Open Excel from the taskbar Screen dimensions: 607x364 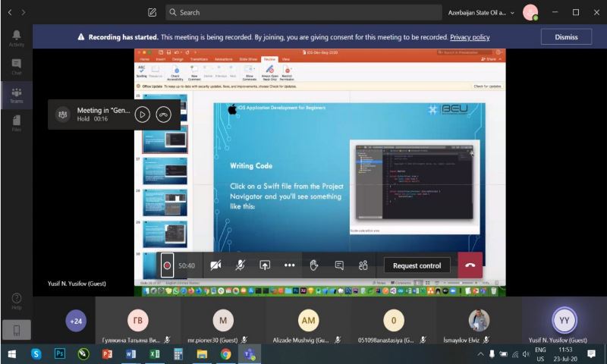pos(155,354)
